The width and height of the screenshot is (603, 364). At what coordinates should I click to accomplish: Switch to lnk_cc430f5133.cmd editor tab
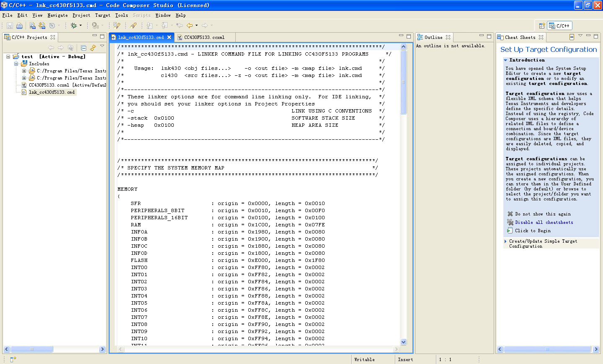tap(141, 37)
